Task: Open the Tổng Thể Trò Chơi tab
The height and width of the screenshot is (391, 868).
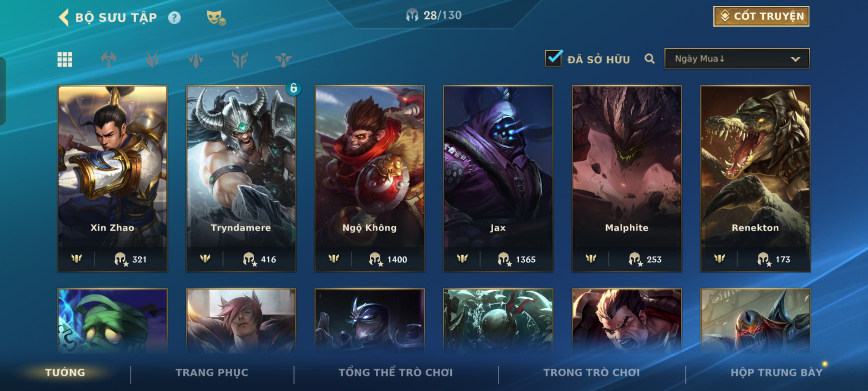Action: coord(396,373)
